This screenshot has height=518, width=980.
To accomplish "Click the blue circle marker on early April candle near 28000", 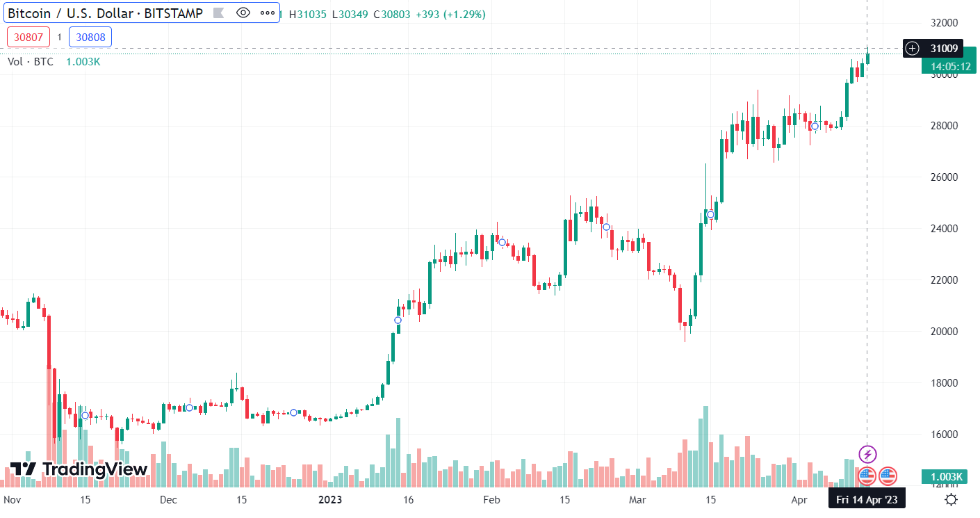I will click(815, 126).
